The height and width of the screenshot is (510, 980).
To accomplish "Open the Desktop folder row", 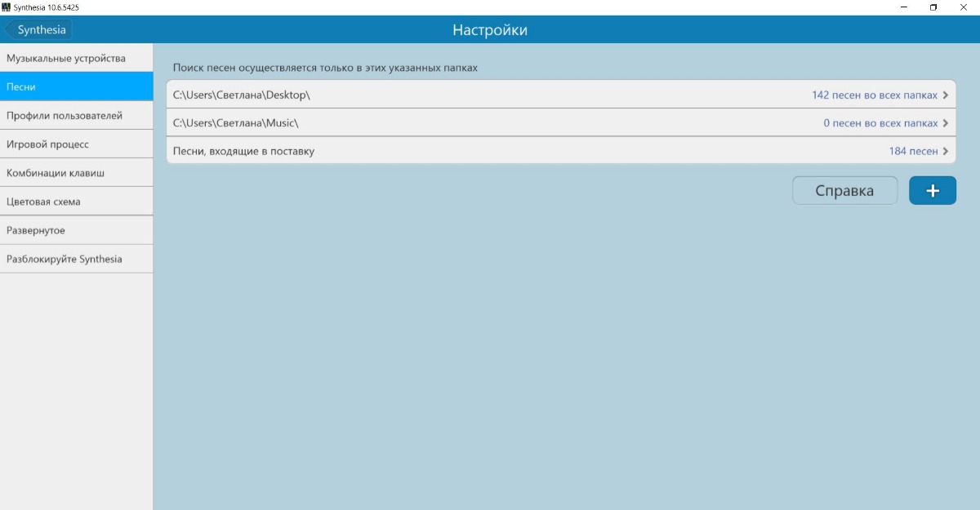I will pos(561,95).
